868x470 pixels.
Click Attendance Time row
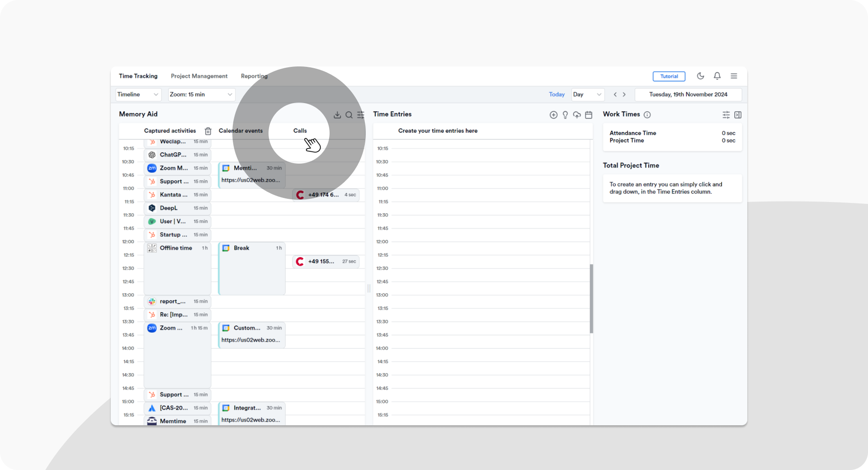pyautogui.click(x=672, y=133)
